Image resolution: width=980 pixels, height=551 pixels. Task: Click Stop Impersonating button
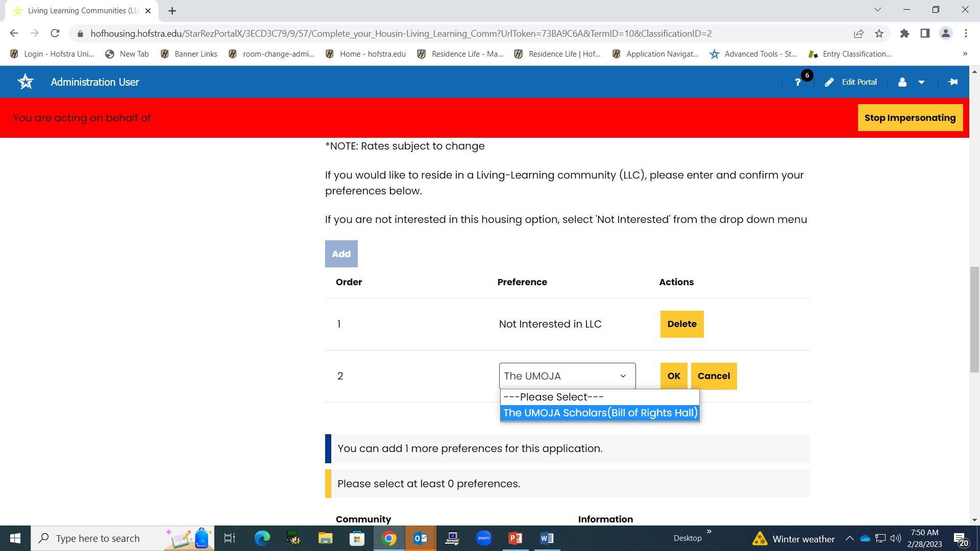coord(910,118)
